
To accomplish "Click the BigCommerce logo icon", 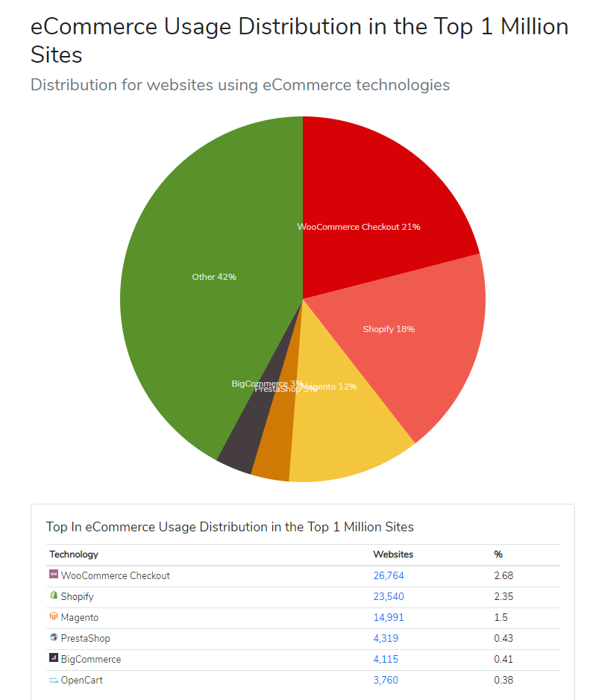I will click(x=54, y=657).
